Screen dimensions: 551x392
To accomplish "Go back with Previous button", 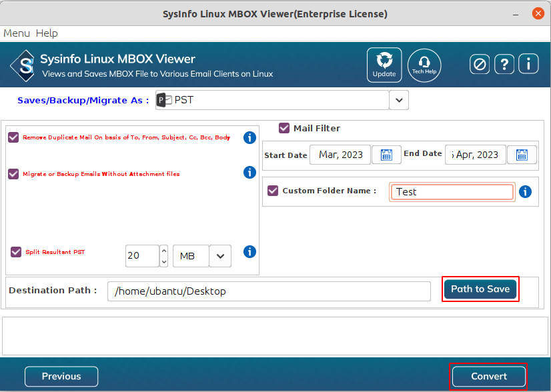I will 61,376.
